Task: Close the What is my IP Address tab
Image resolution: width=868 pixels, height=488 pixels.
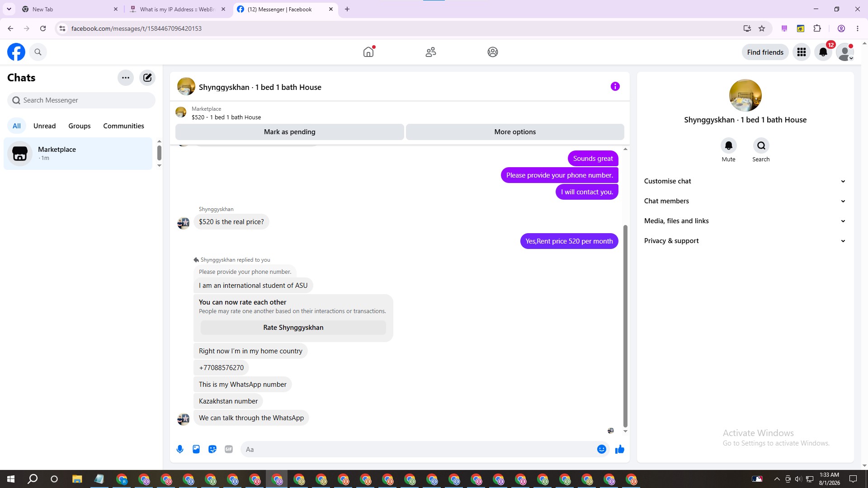Action: (x=223, y=9)
